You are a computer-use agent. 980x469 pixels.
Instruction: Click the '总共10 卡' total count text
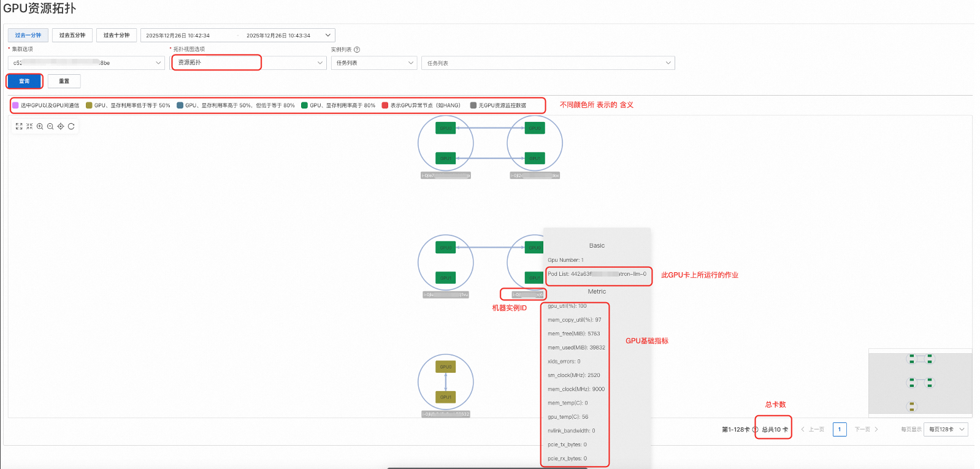(775, 430)
